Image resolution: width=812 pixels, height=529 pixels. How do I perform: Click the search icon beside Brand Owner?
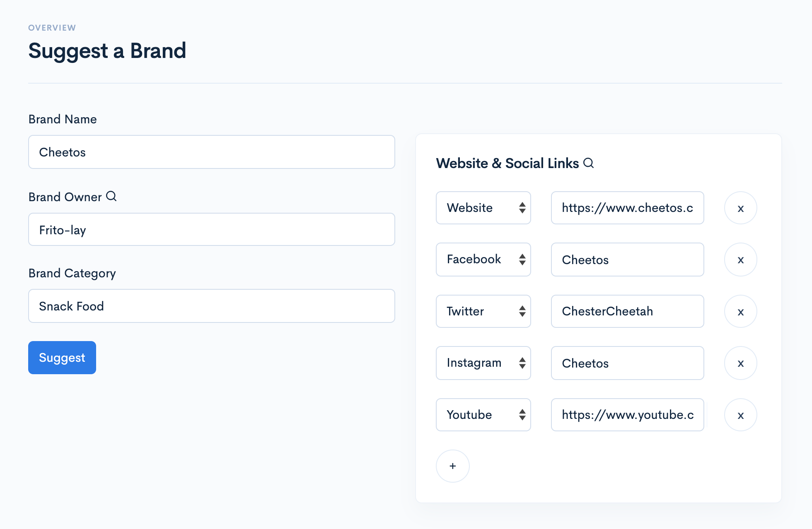(111, 196)
